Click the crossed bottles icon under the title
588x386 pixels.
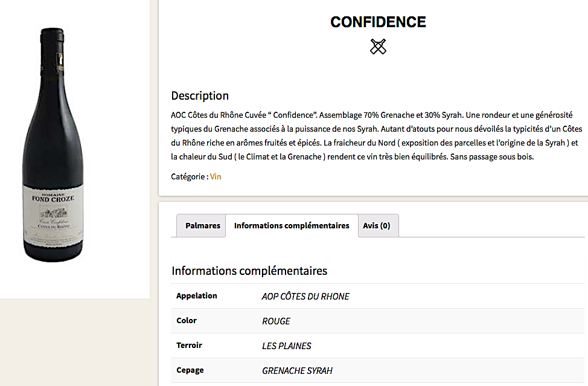(378, 47)
